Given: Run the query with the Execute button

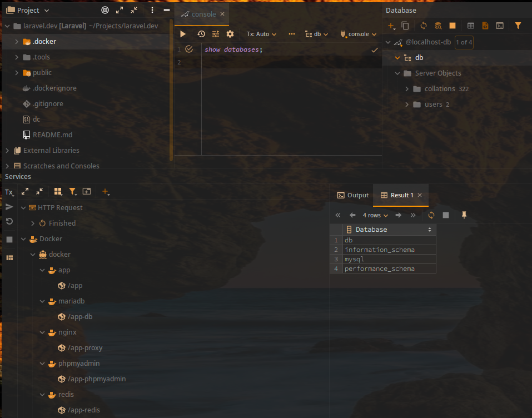Looking at the screenshot, I should pyautogui.click(x=183, y=34).
